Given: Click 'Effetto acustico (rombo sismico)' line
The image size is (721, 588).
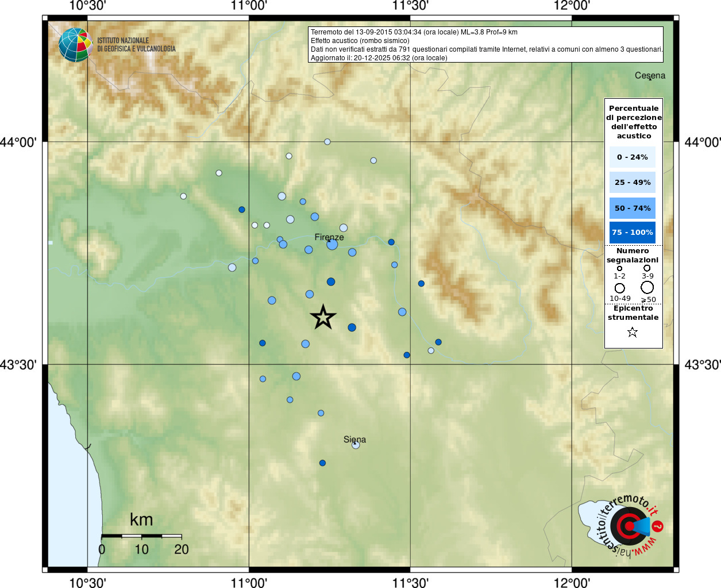Looking at the screenshot, I should pos(360,41).
